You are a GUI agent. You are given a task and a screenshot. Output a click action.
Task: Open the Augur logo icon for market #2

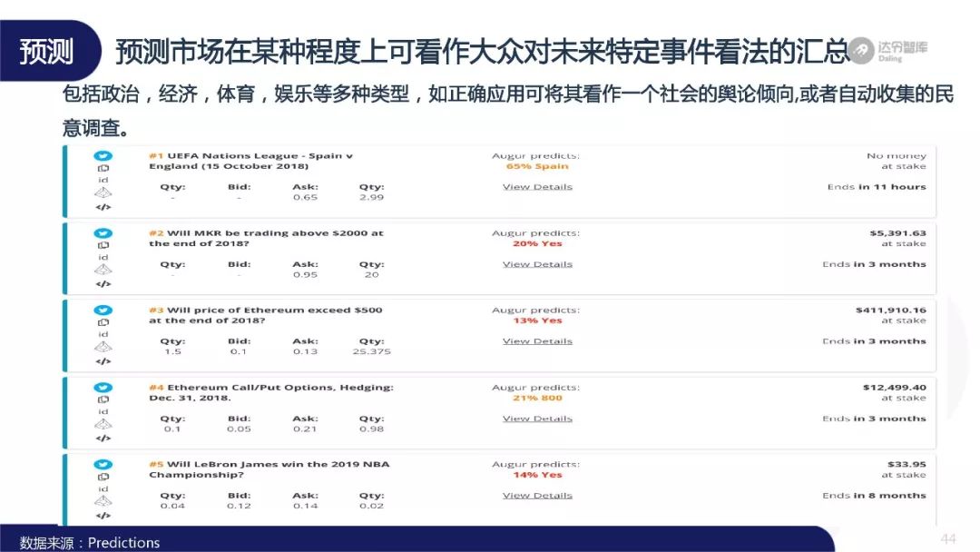[103, 270]
